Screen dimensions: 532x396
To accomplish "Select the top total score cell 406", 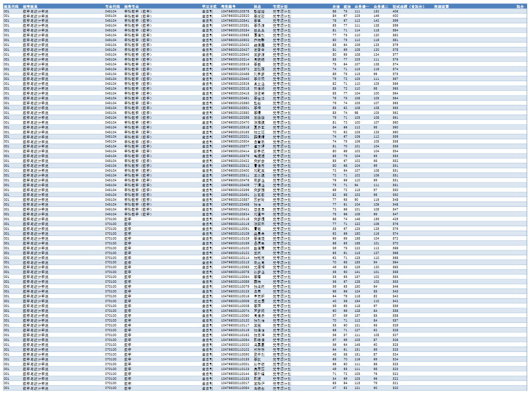I will 395,11.
